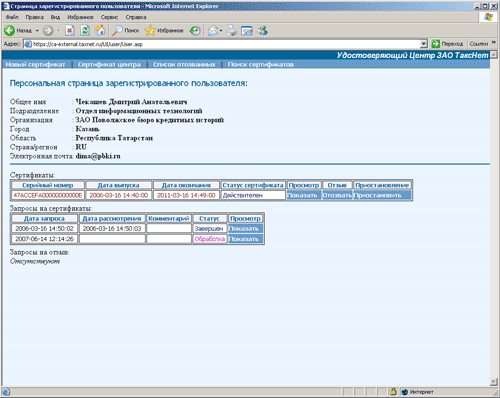
Task: Expand the address bar dropdown arrow
Action: (x=423, y=44)
